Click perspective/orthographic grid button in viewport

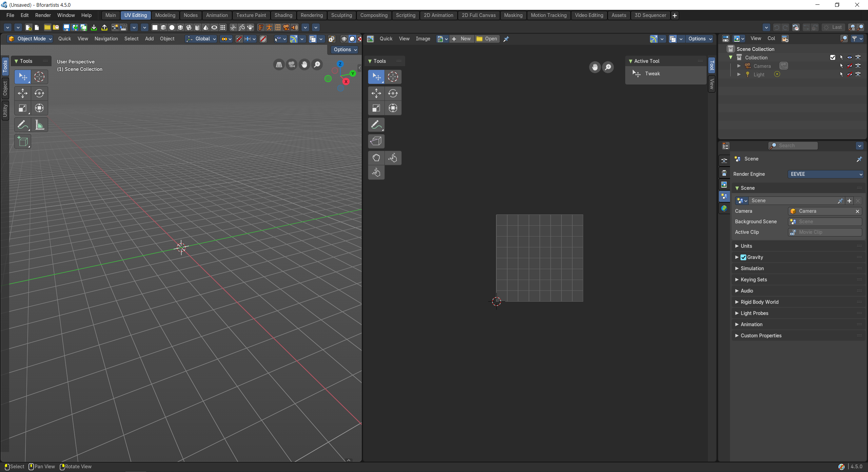tap(279, 64)
